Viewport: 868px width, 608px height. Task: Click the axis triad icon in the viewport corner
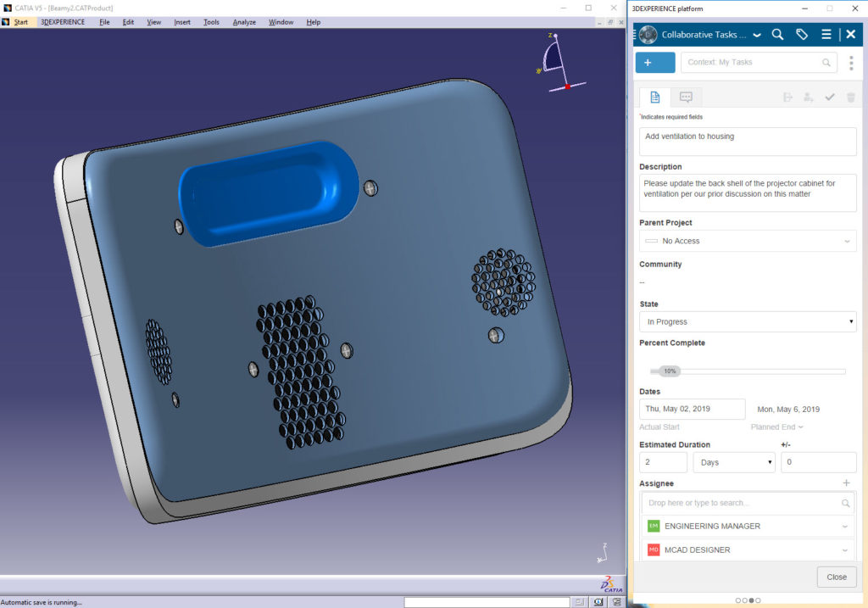click(x=603, y=553)
